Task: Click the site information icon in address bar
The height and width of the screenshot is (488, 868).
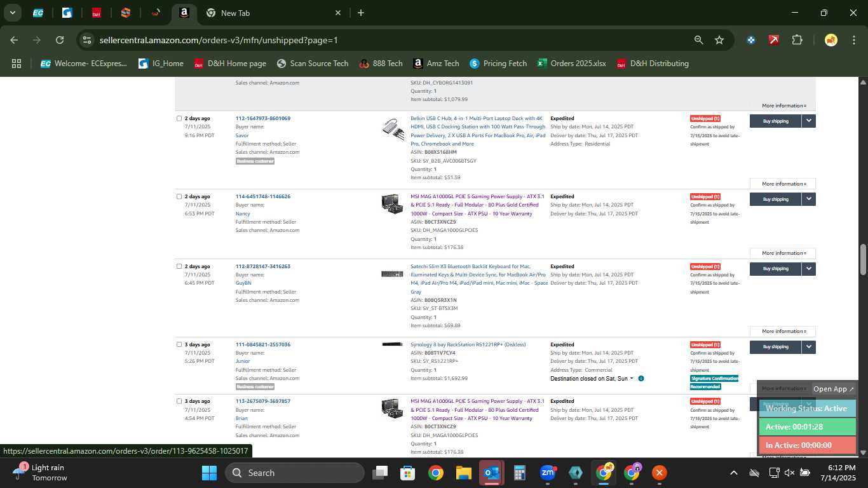Action: (x=87, y=40)
